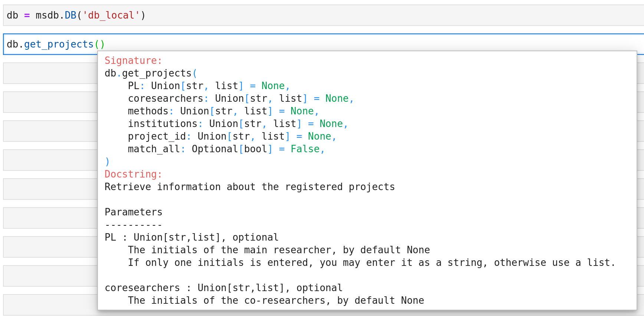Focus the second empty cell below get_projects cell
644x316 pixels.
(50, 102)
